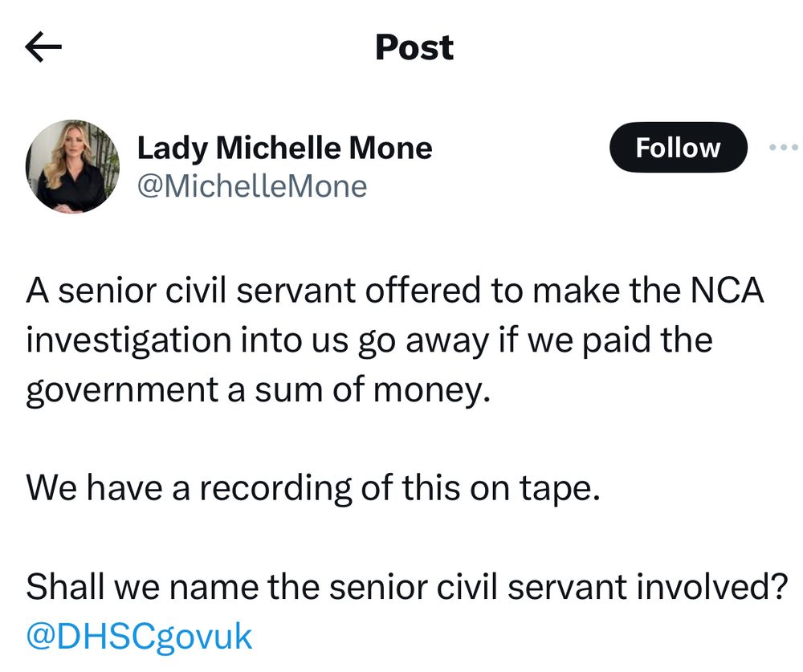803x672 pixels.
Task: Click the line starting "A senior civil servant"
Action: (x=395, y=292)
